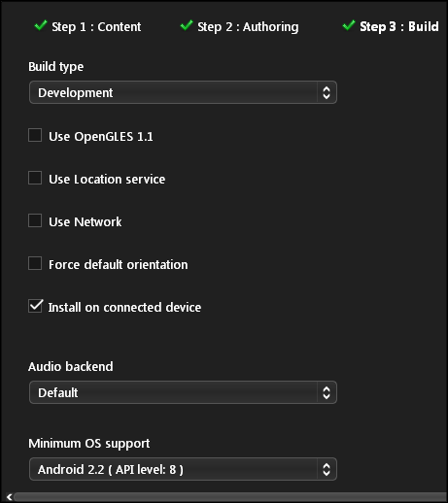
Task: Click the Build type dropdown arrows
Action: pos(327,92)
